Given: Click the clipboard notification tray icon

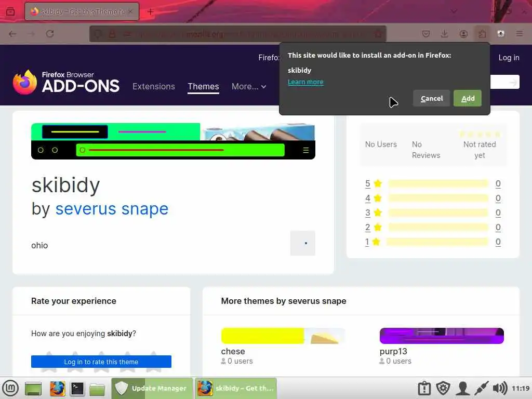Looking at the screenshot, I should tap(424, 388).
